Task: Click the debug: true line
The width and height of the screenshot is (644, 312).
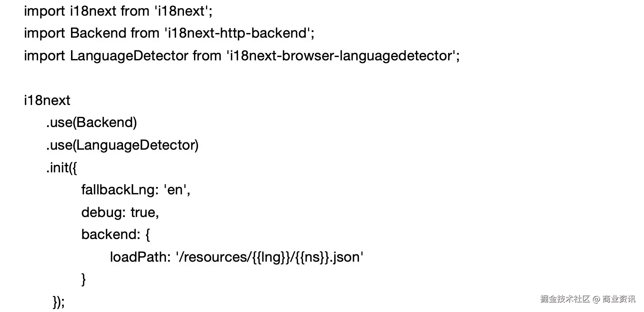Action: point(120,212)
